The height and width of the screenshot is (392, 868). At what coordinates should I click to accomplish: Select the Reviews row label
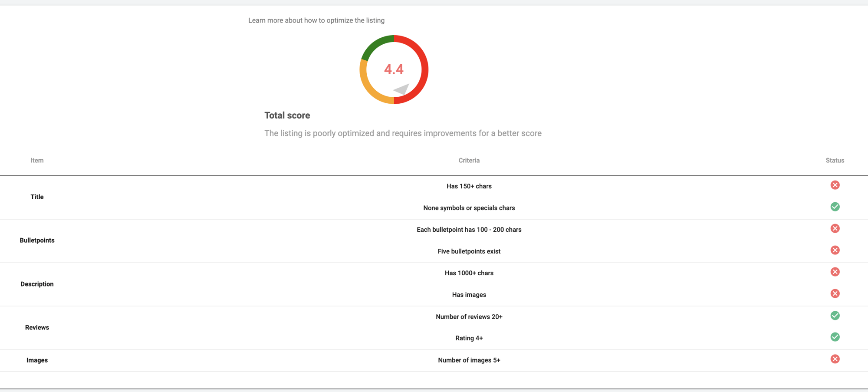[x=37, y=327]
